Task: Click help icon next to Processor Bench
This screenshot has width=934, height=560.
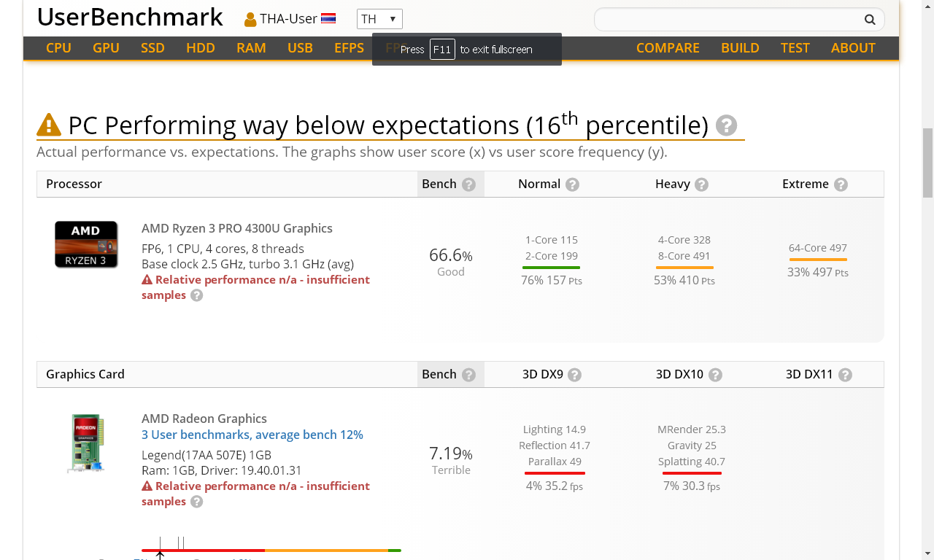Action: point(468,184)
